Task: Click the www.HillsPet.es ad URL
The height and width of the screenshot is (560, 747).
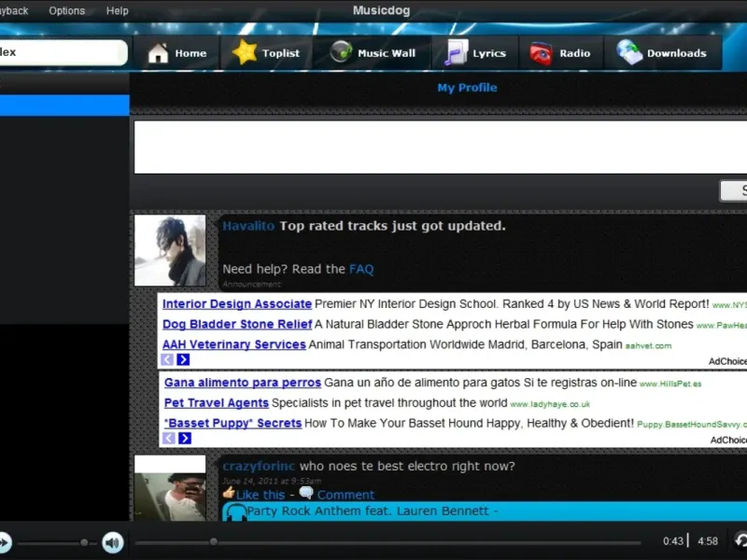Action: coord(670,384)
